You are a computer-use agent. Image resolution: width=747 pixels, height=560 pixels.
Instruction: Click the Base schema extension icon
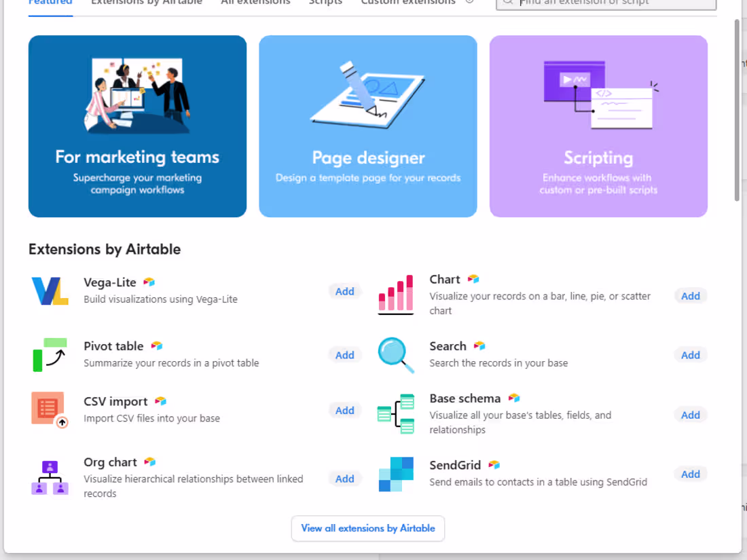click(395, 414)
